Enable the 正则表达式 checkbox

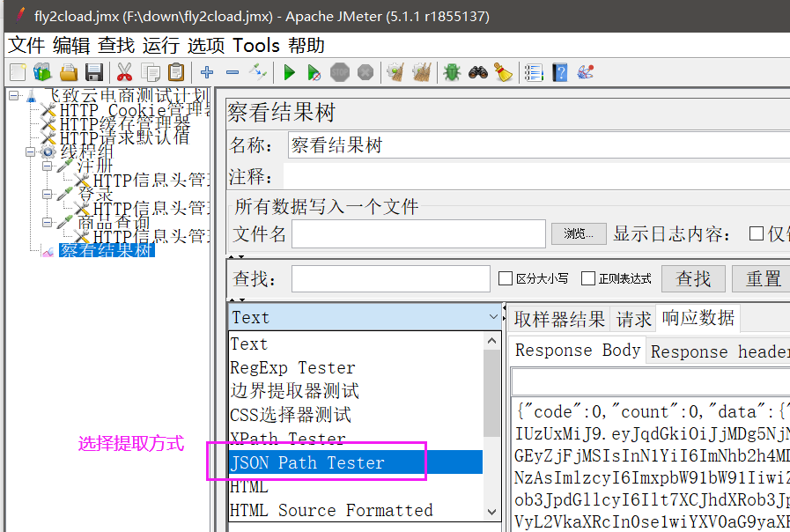(587, 277)
